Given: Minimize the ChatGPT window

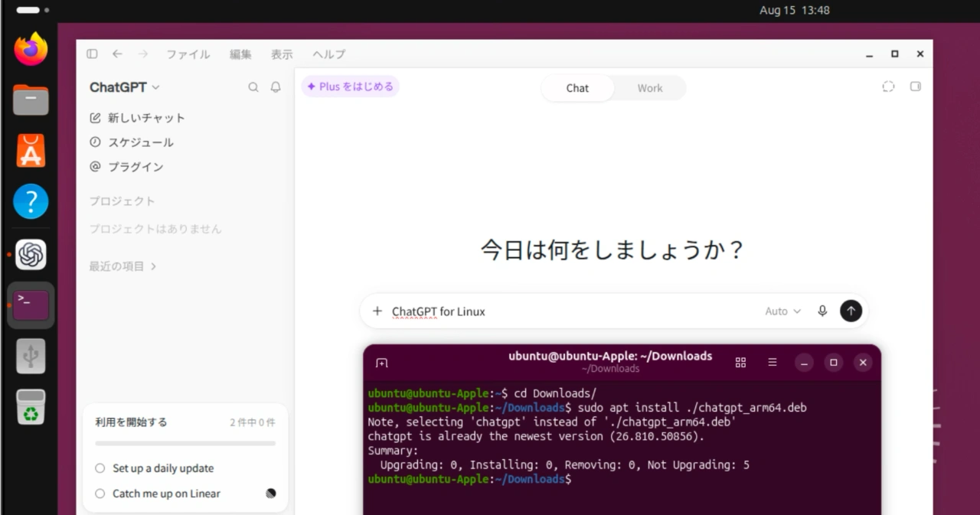Looking at the screenshot, I should (x=870, y=54).
